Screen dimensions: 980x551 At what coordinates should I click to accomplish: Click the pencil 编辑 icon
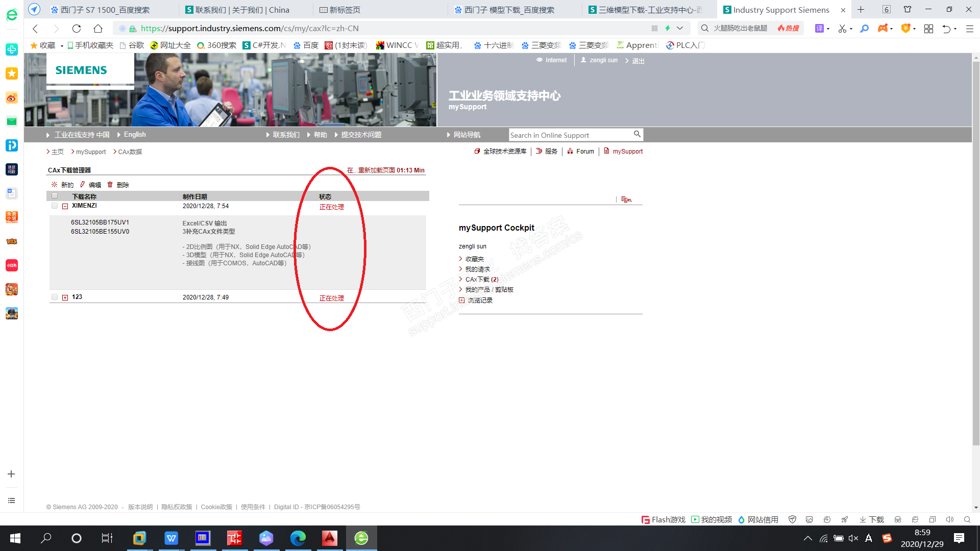(82, 185)
